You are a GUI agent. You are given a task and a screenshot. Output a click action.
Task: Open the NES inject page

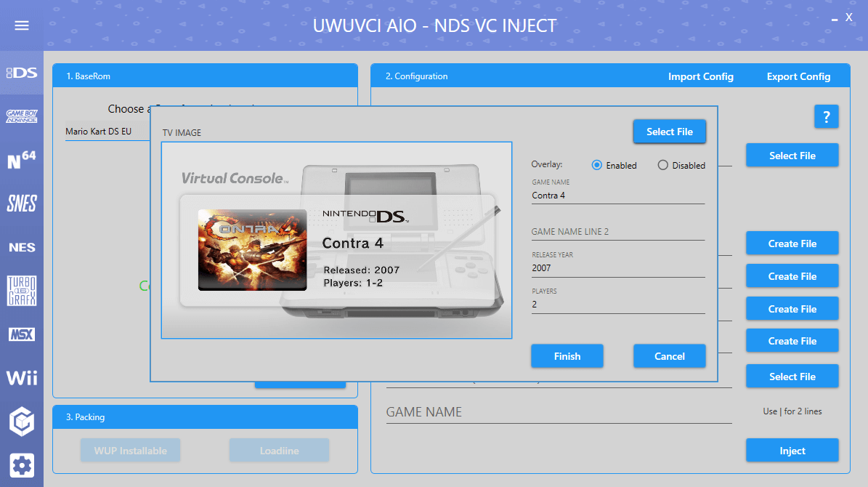tap(22, 247)
